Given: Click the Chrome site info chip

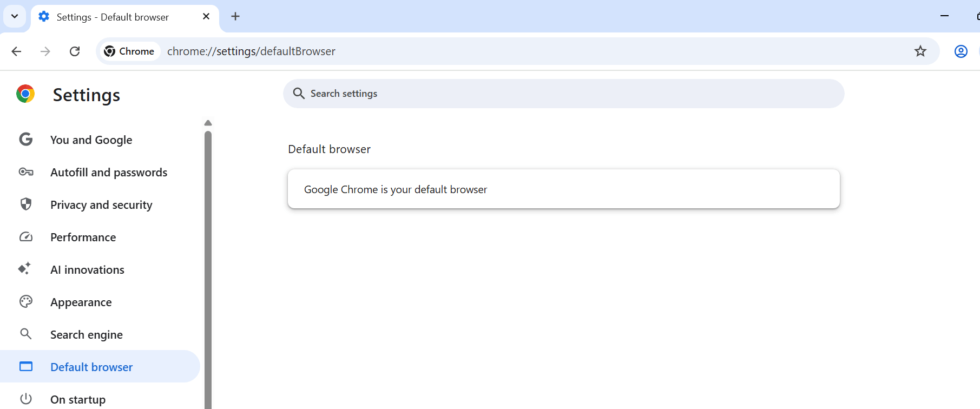Looking at the screenshot, I should (130, 51).
